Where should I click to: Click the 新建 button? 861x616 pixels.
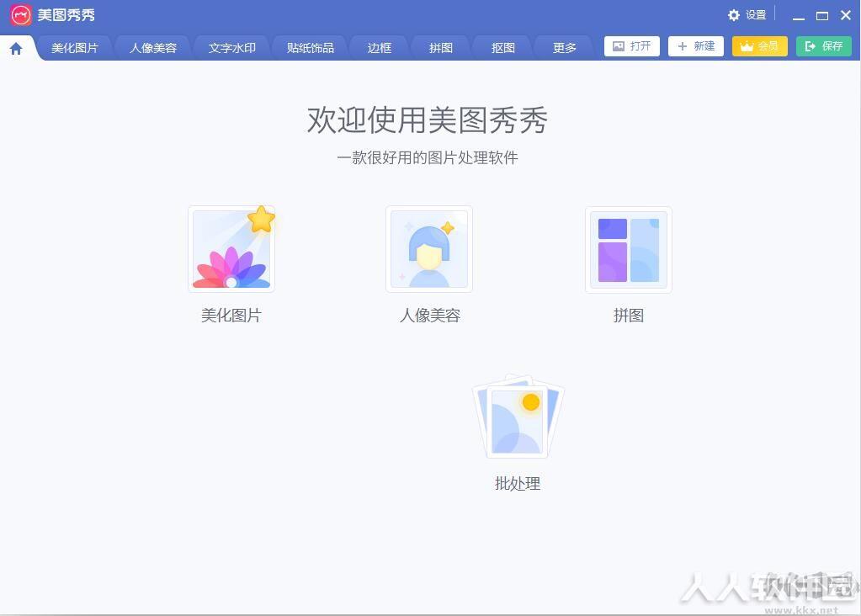(x=696, y=46)
